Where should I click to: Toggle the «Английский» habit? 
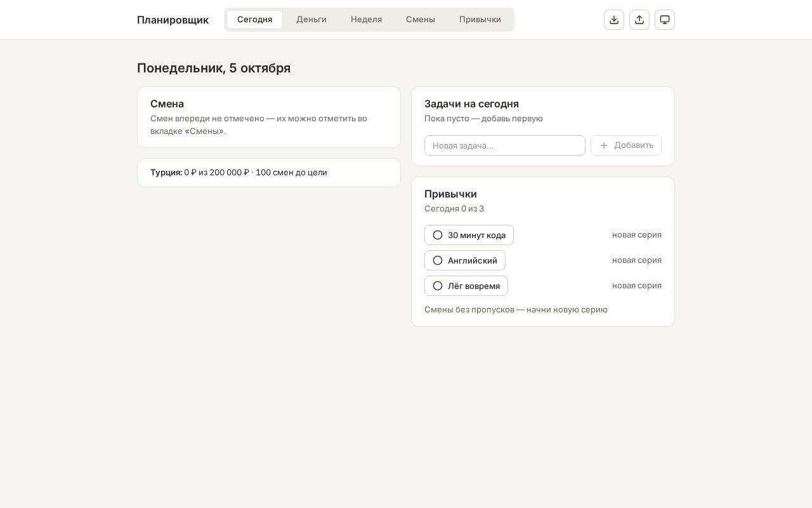(x=465, y=260)
